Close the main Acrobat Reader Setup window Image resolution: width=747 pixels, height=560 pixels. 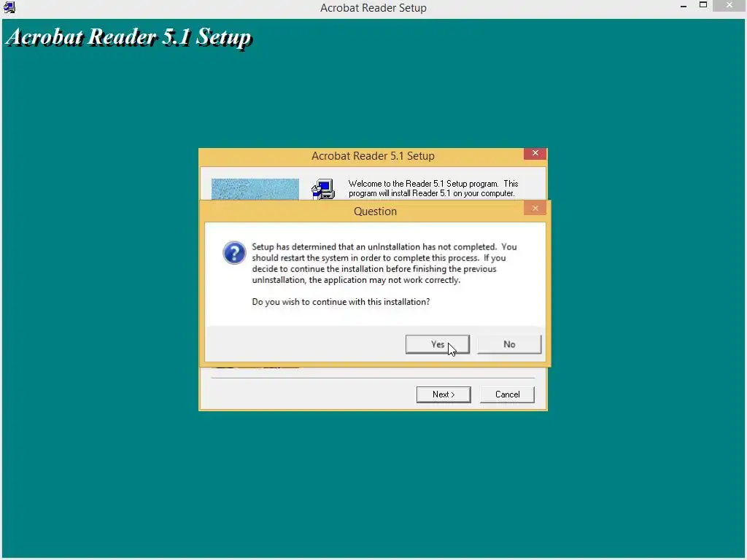point(729,5)
